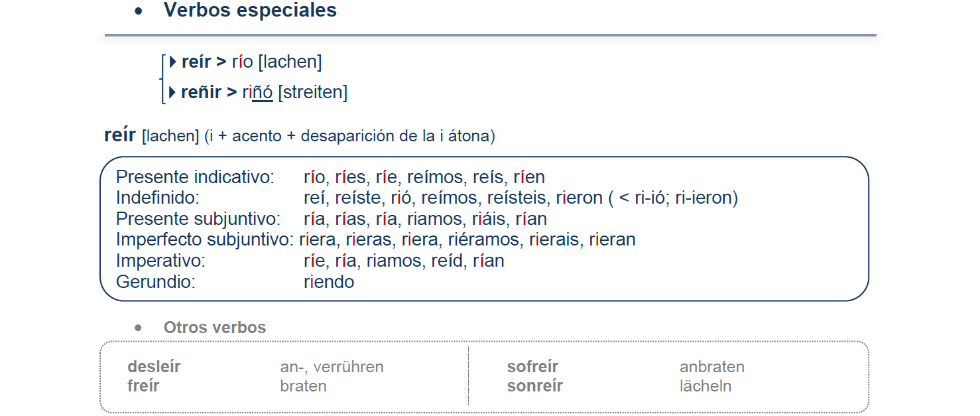Click the triangle arrow before reír
980x416 pixels.
click(173, 62)
